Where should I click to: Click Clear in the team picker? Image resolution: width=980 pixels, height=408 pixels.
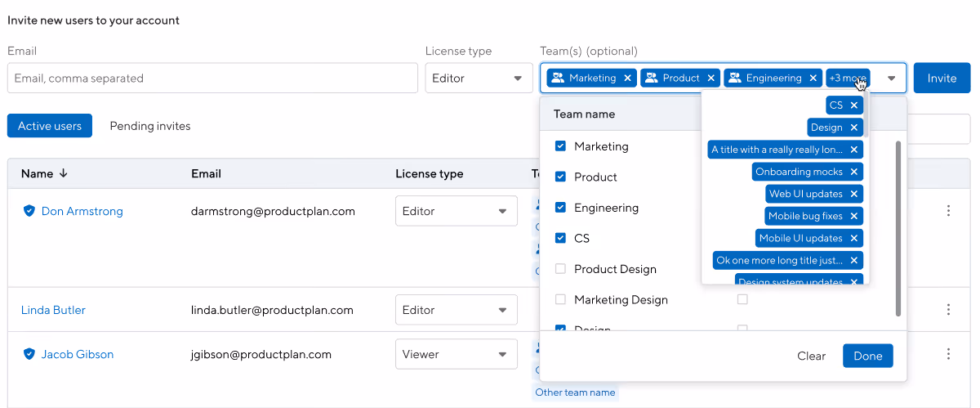point(811,356)
